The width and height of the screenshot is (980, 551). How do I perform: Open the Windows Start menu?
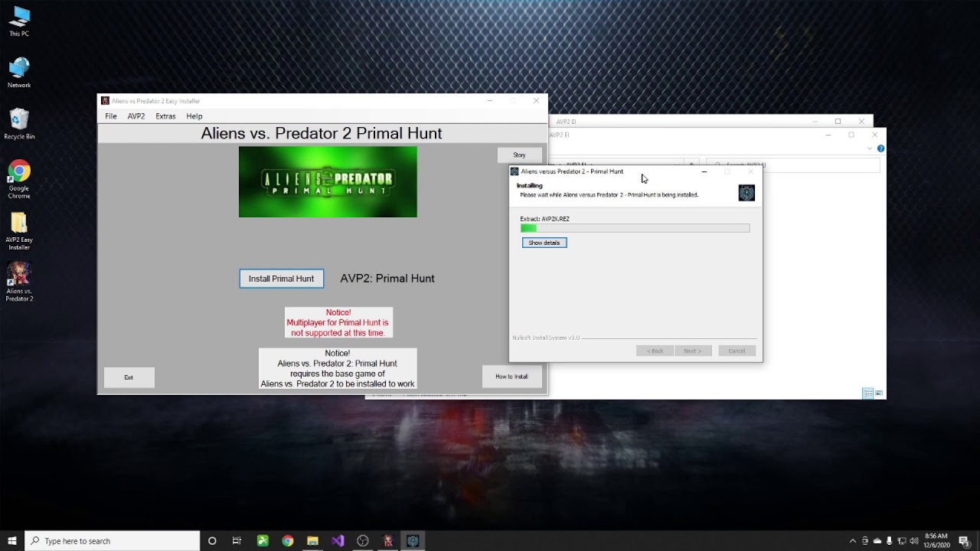tap(12, 541)
